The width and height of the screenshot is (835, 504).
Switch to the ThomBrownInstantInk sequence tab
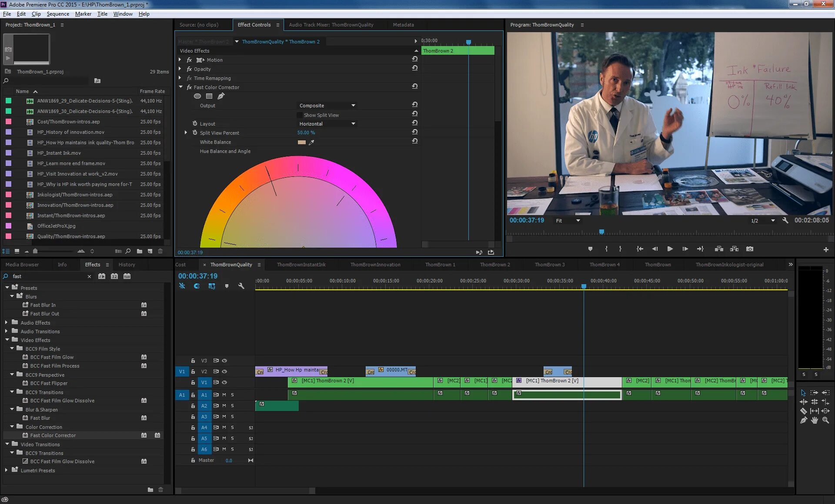(x=301, y=264)
